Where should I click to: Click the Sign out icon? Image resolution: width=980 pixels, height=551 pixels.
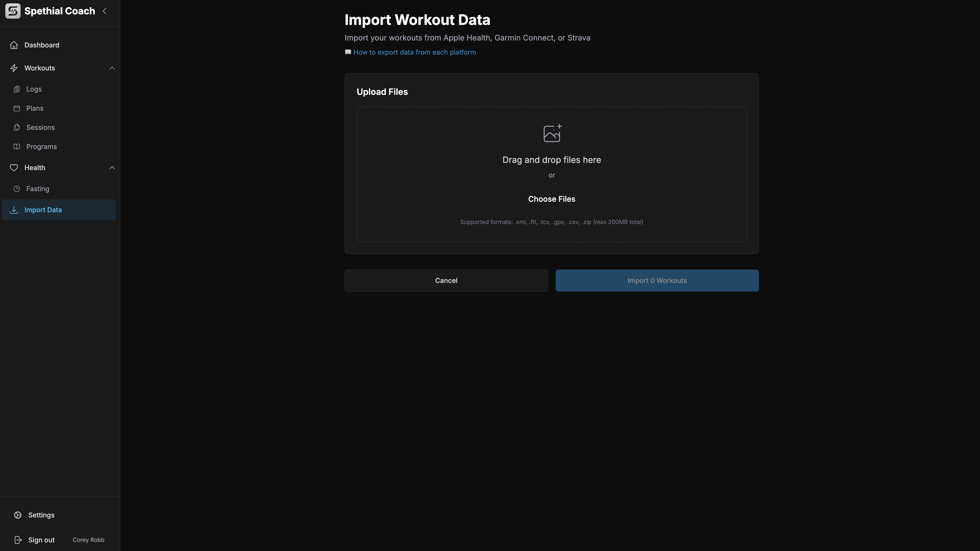click(x=18, y=540)
